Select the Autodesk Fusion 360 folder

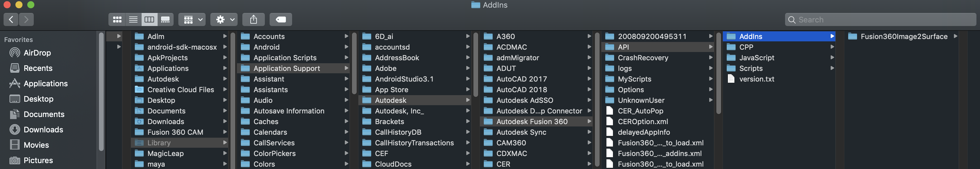[536, 121]
